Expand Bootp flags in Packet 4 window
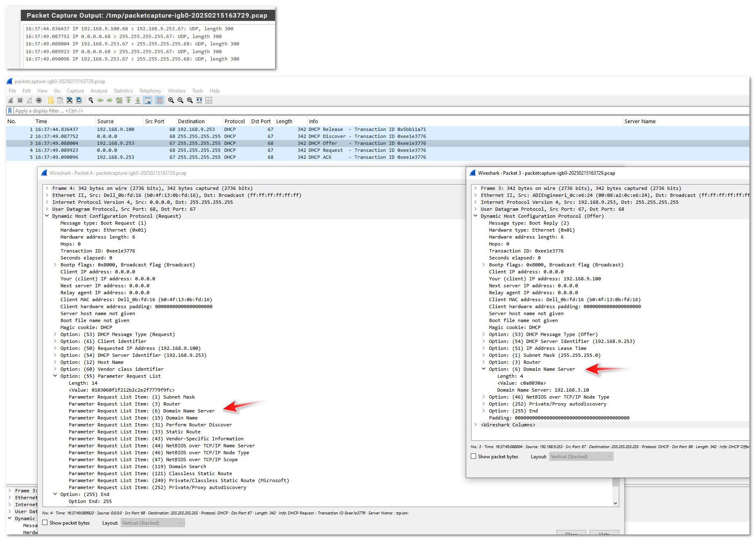Viewport: 756px width, 541px height. 55,265
